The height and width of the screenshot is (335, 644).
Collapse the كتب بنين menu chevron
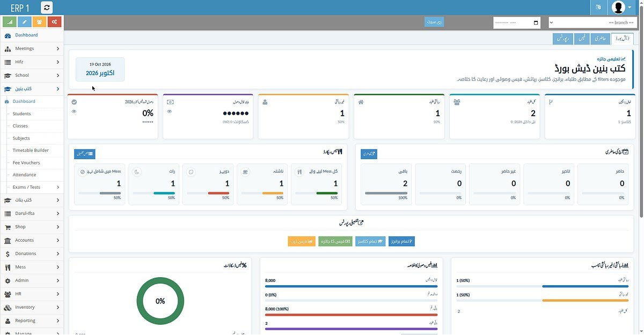coord(58,89)
